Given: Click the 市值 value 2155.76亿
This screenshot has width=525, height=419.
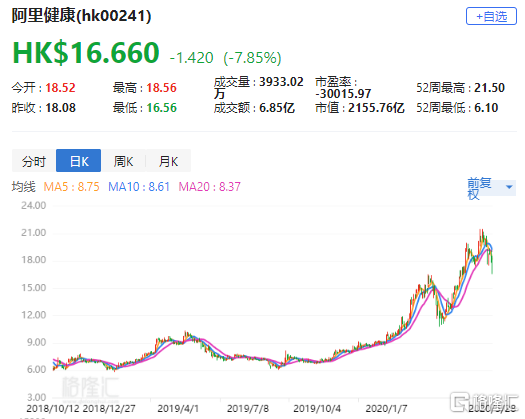Looking at the screenshot, I should pyautogui.click(x=376, y=108).
